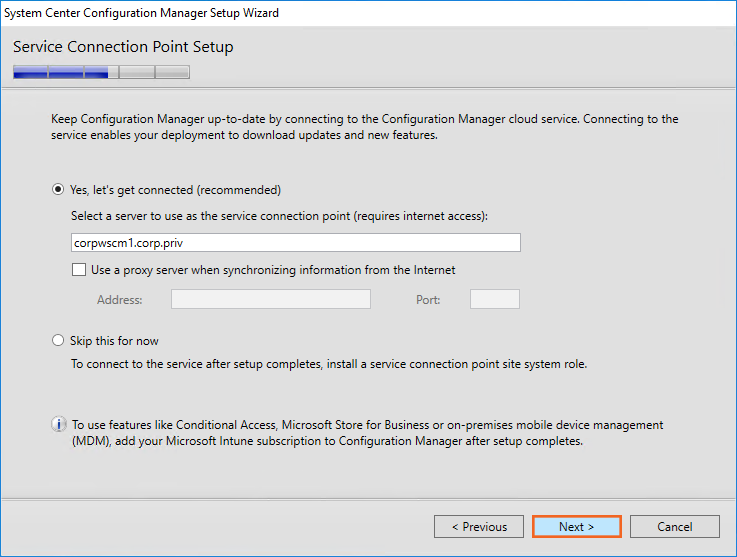737x557 pixels.
Task: Click the corpwscm1.corp.priv server name field
Action: tap(295, 243)
